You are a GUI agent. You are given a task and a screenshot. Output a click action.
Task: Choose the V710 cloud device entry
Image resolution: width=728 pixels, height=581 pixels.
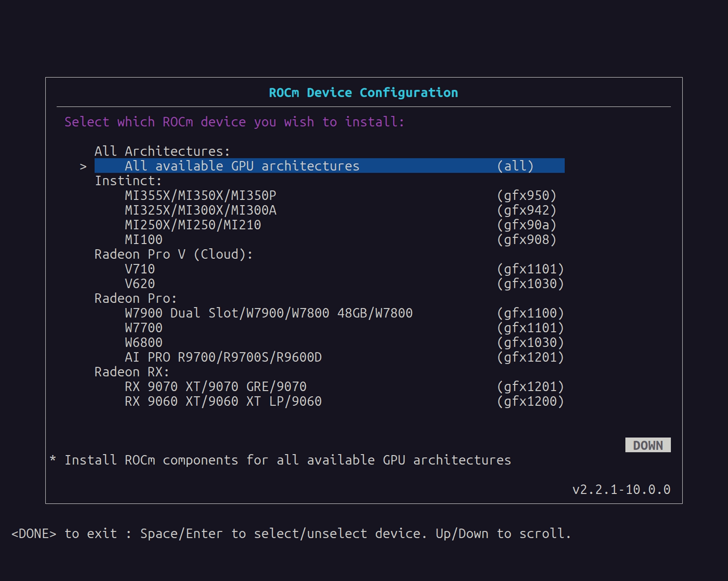[x=344, y=269]
